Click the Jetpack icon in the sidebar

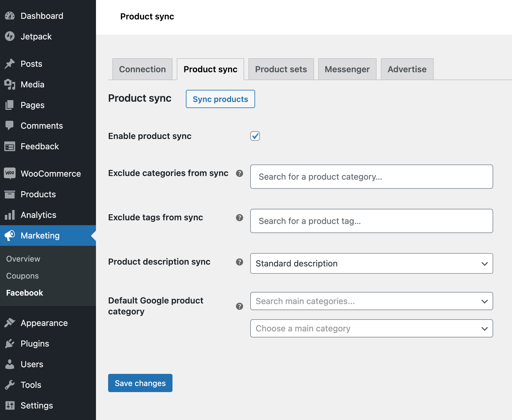coord(10,36)
